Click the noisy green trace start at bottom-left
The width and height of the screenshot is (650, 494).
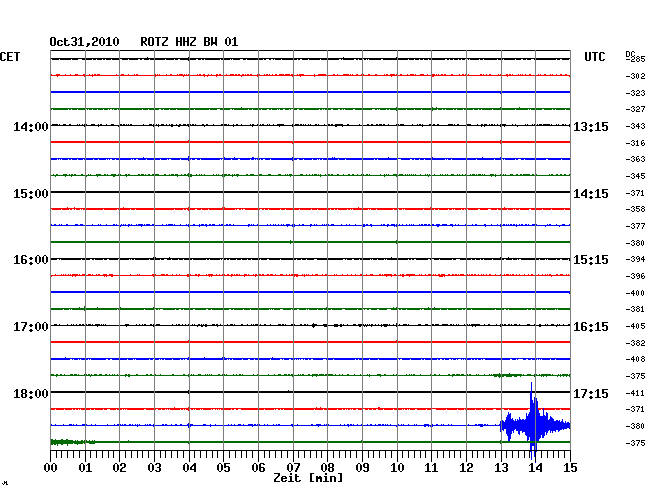[73, 442]
